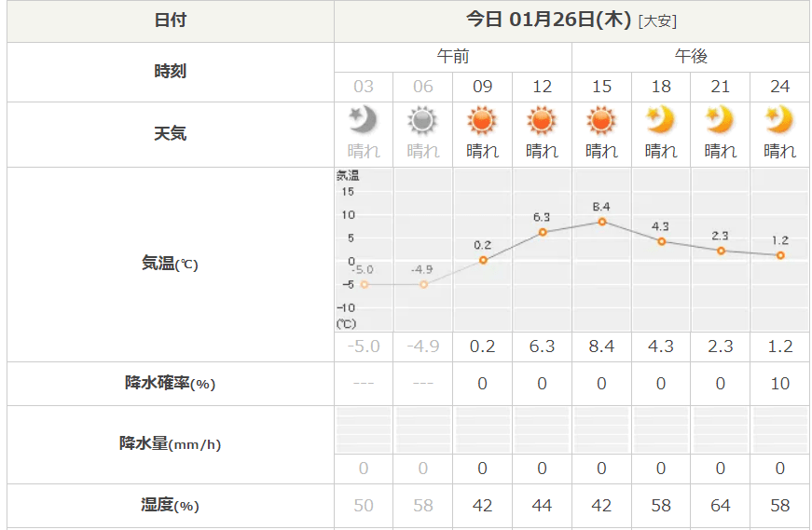The width and height of the screenshot is (812, 530).
Task: Click the 8.4 degree point on temperature graph
Action: click(601, 222)
